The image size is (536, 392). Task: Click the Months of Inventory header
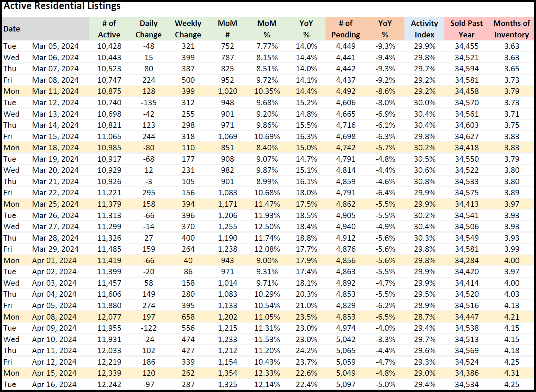pos(511,29)
